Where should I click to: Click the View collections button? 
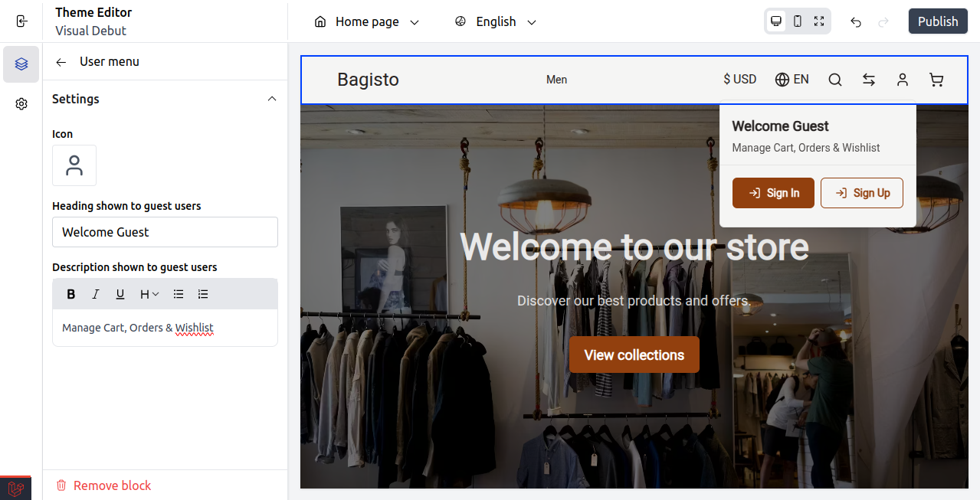[x=634, y=355]
